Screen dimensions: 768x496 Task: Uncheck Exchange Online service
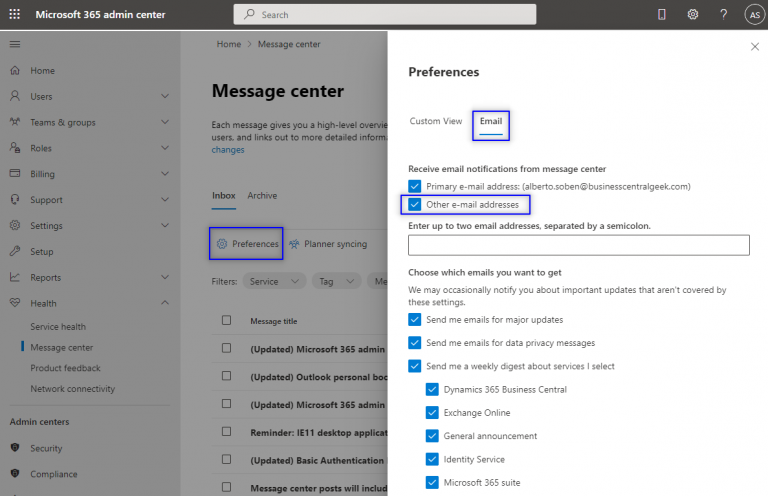click(432, 413)
